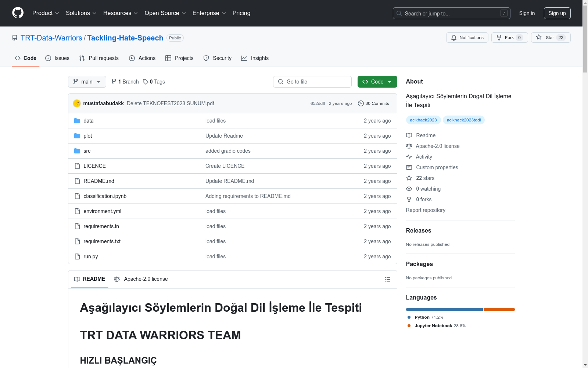
Task: Click the Sign in link
Action: coord(527,13)
